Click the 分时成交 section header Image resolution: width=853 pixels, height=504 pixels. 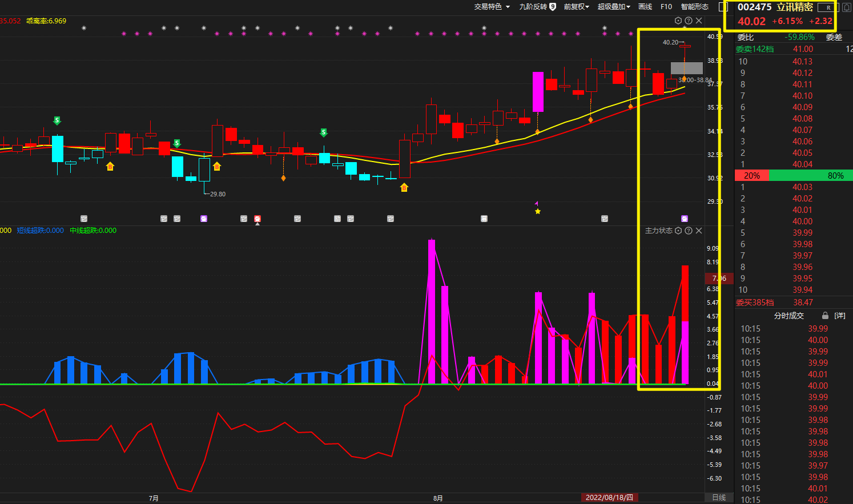point(788,316)
